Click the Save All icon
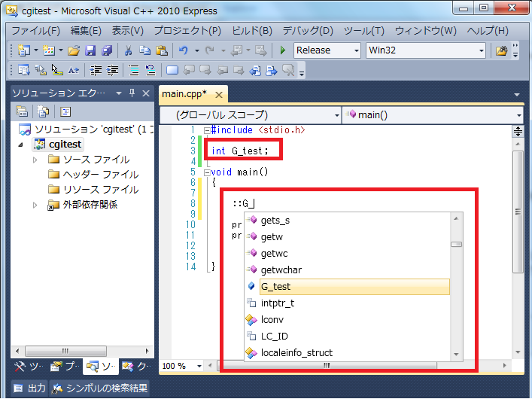 coord(107,50)
